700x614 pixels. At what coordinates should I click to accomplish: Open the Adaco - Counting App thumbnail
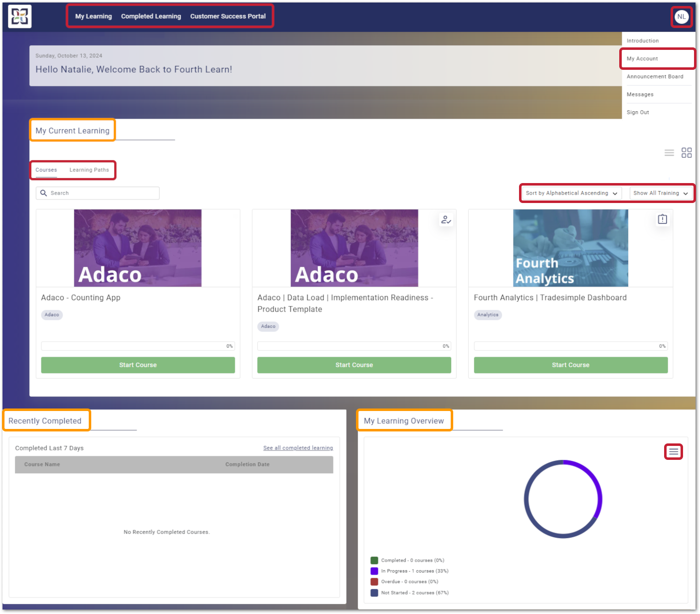click(138, 248)
